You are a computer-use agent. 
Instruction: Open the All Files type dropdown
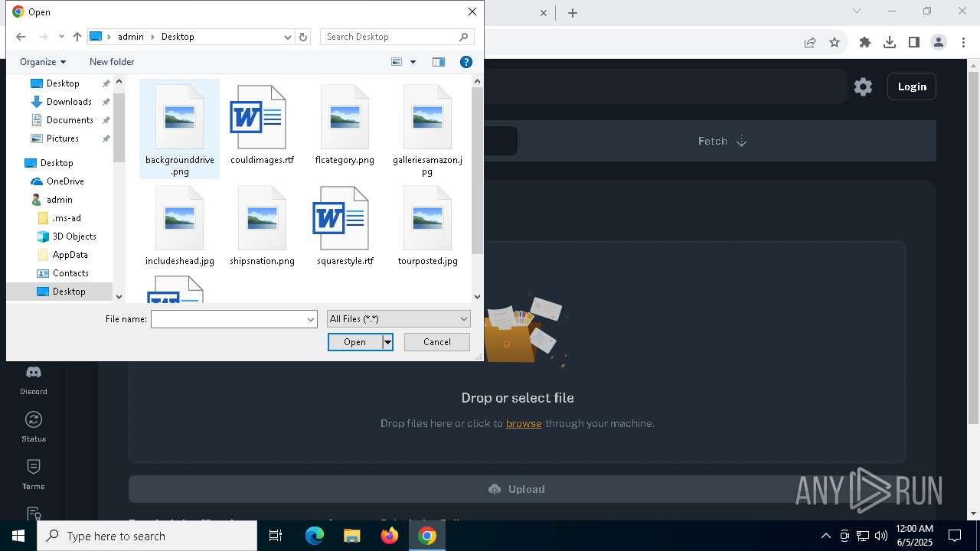[x=398, y=319]
